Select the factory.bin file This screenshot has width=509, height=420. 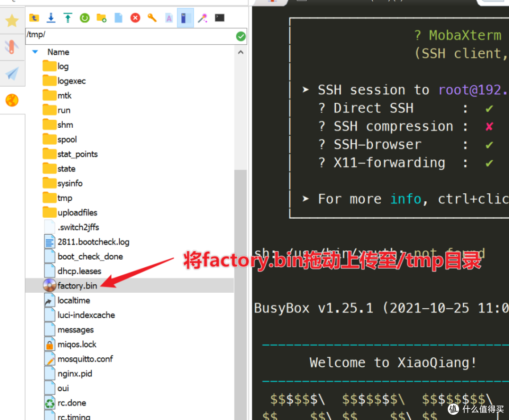tap(76, 285)
